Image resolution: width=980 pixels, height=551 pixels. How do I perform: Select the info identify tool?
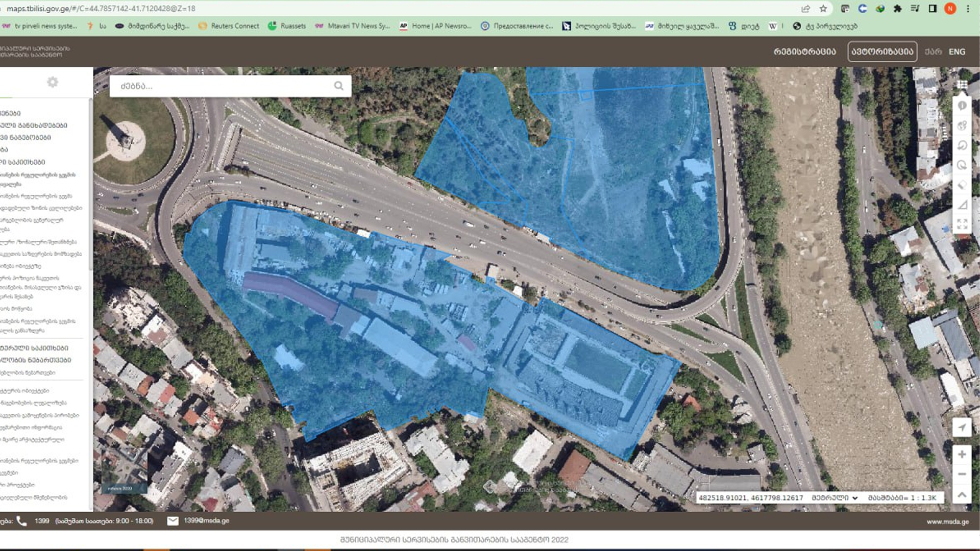[x=962, y=106]
